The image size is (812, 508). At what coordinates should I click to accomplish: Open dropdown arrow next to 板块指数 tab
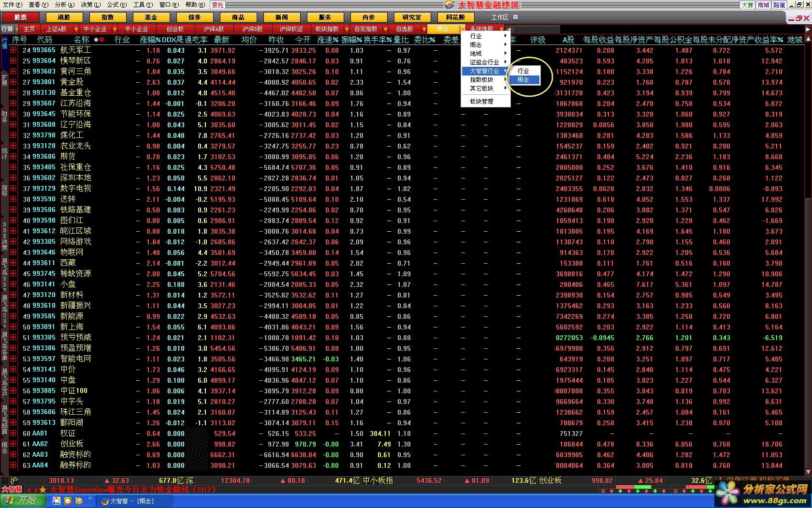coord(347,29)
